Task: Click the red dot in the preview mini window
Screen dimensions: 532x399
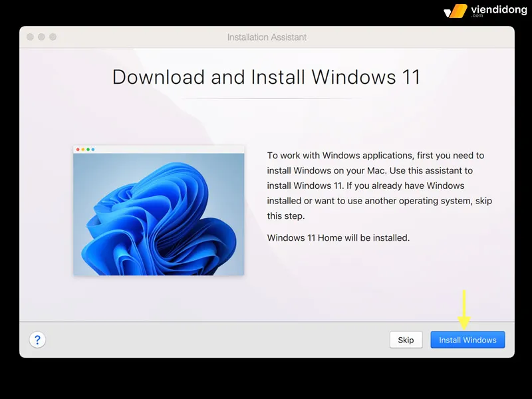Action: tap(78, 148)
